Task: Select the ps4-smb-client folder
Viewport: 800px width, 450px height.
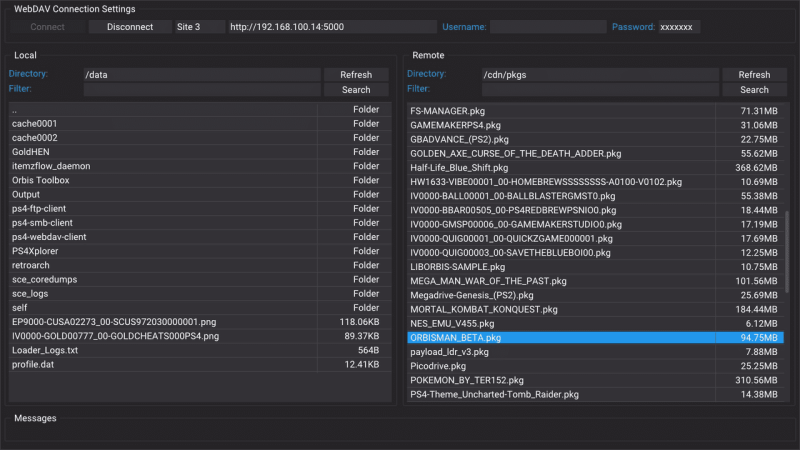Action: coord(200,223)
